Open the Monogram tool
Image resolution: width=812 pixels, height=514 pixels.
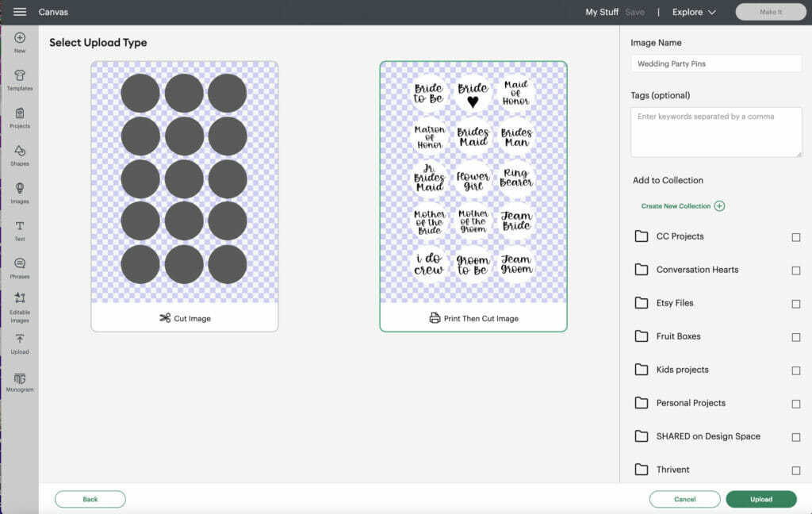click(20, 382)
